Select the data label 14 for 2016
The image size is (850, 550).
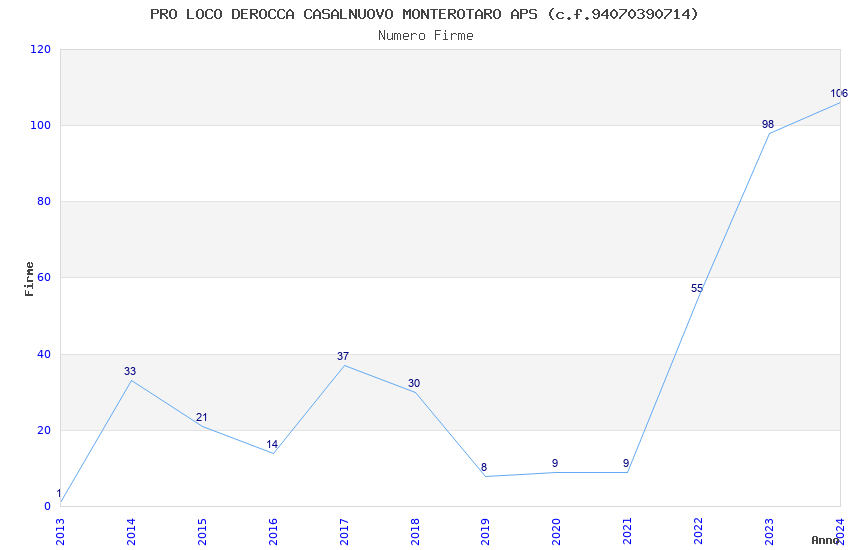(272, 444)
